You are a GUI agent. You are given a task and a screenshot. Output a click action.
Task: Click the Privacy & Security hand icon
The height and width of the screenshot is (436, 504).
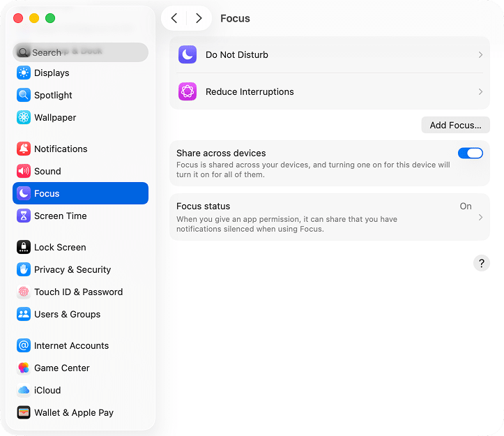tap(24, 269)
